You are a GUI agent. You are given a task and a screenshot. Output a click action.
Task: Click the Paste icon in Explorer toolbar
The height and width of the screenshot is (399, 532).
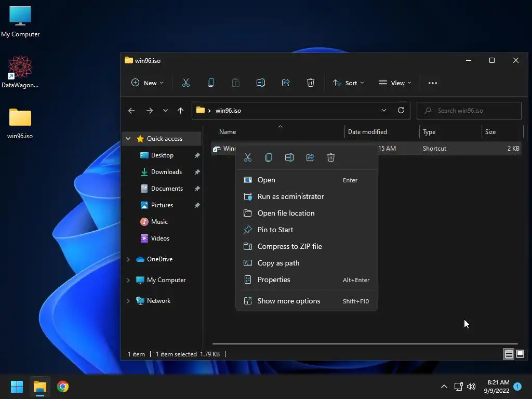pos(235,83)
